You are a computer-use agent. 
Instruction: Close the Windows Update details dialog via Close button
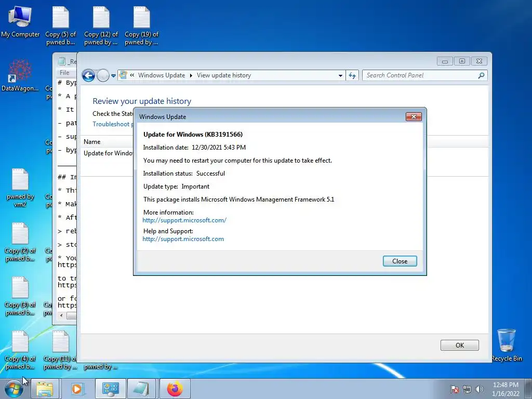pos(400,261)
